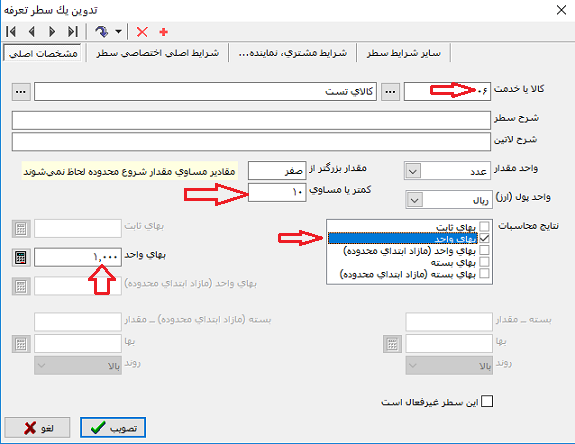Open right روند dropdown showing بالا
Image resolution: width=575 pixels, height=444 pixels.
tap(449, 366)
